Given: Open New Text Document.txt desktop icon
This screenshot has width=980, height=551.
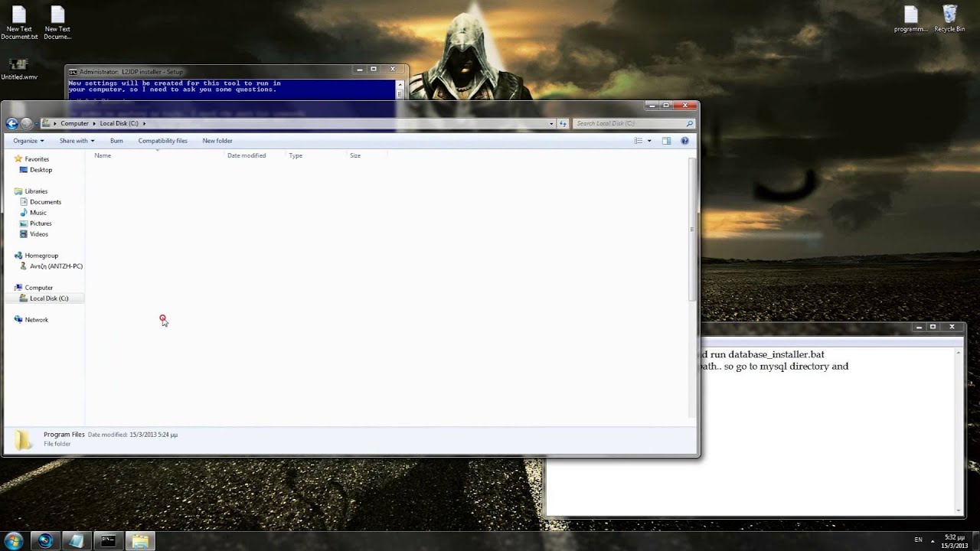Looking at the screenshot, I should (x=19, y=23).
